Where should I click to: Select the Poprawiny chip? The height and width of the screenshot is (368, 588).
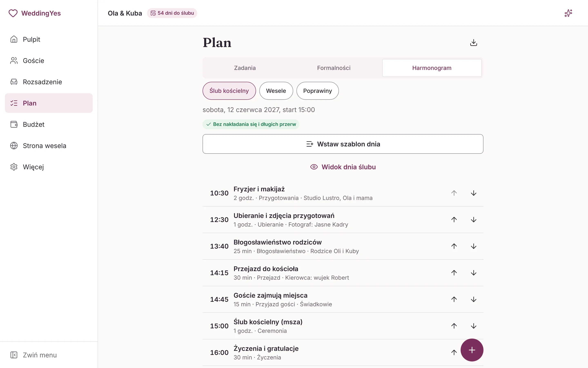(317, 91)
